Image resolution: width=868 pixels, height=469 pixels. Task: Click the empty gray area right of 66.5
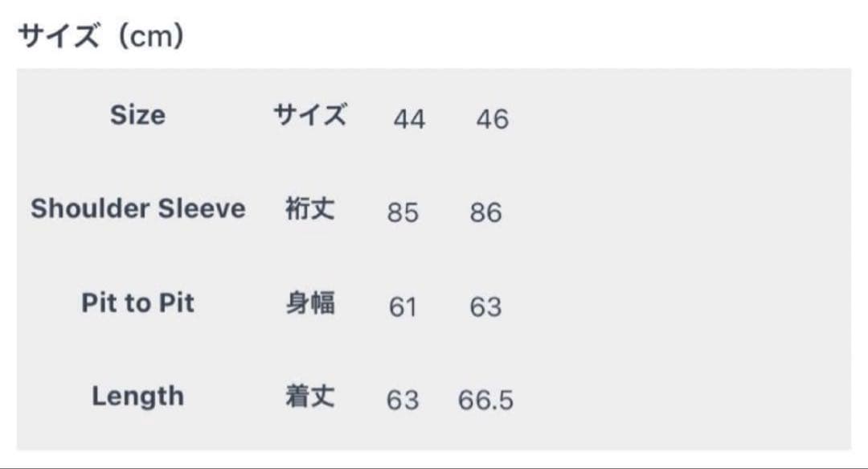[683, 401]
